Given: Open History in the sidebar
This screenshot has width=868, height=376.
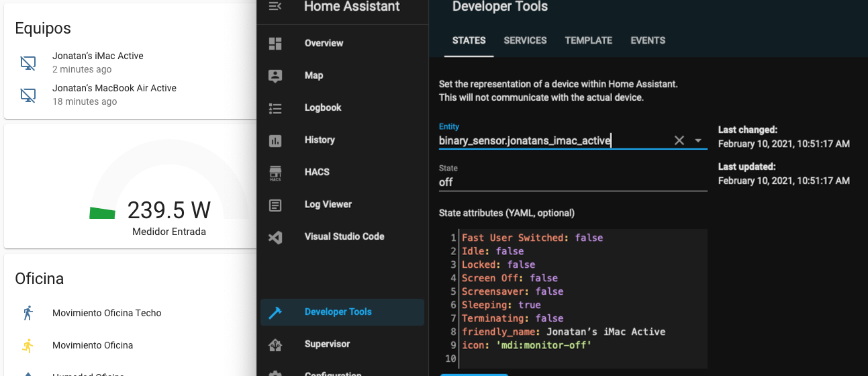Looking at the screenshot, I should 342,140.
